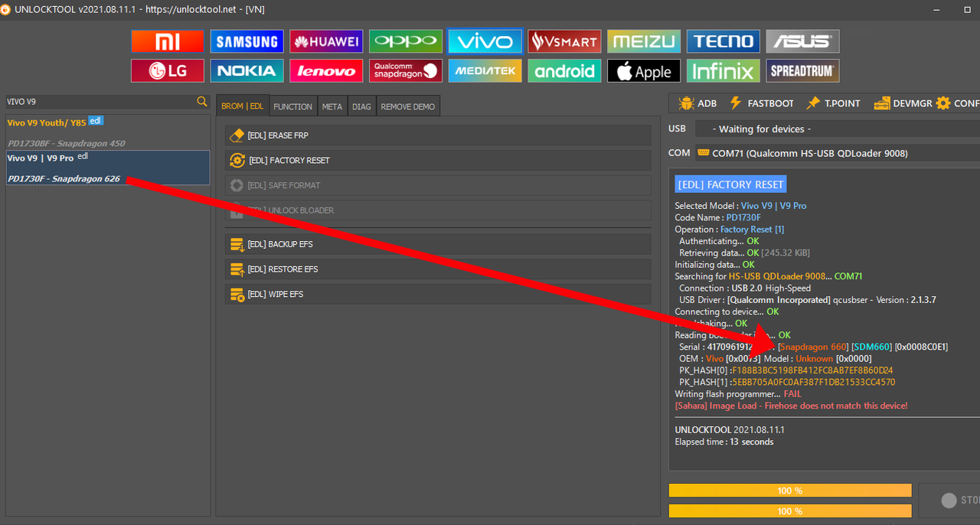This screenshot has height=525, width=980.
Task: Click 'Connection : USB 2.0 High-Speed' line
Action: pyautogui.click(x=745, y=289)
